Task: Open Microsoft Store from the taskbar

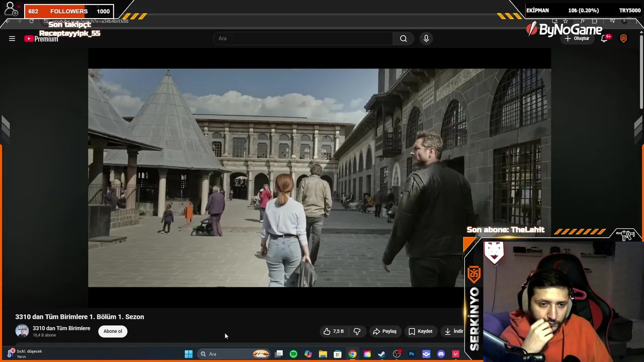Action: click(338, 354)
